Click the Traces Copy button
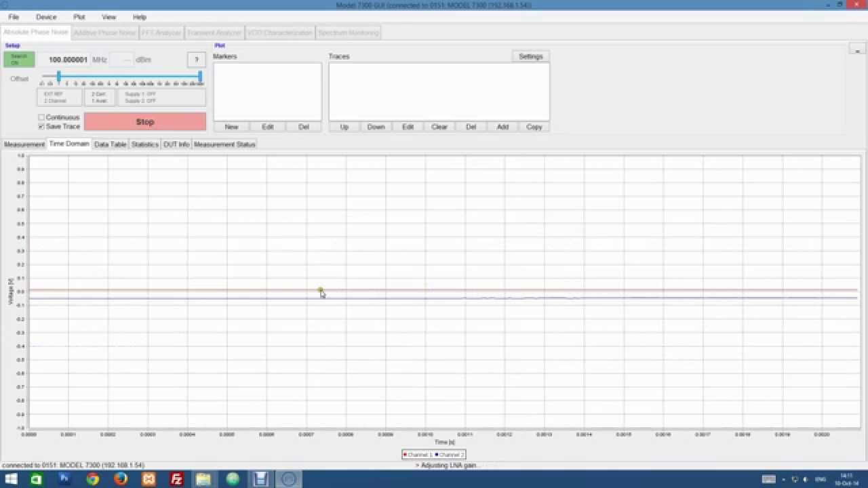 point(534,127)
